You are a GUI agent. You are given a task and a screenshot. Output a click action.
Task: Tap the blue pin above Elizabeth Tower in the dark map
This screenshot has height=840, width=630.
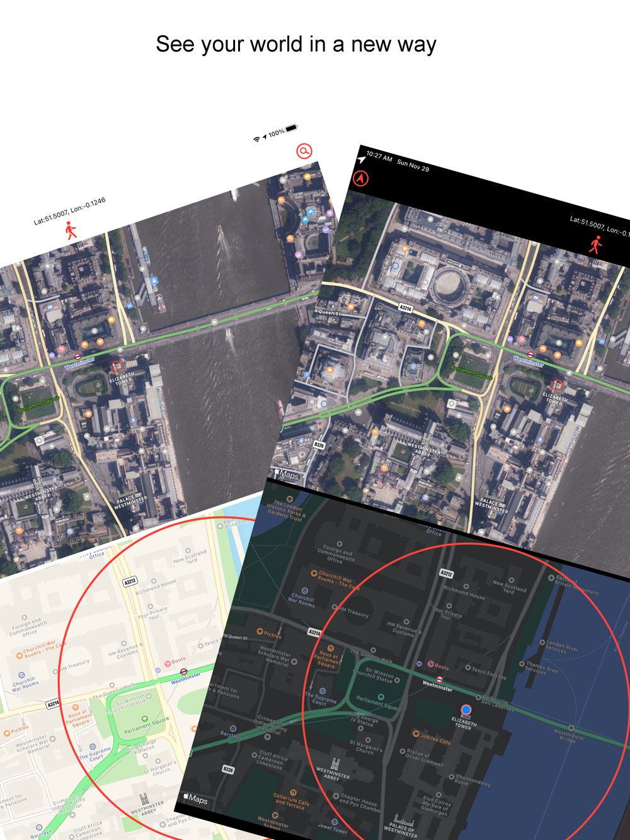coord(466,711)
